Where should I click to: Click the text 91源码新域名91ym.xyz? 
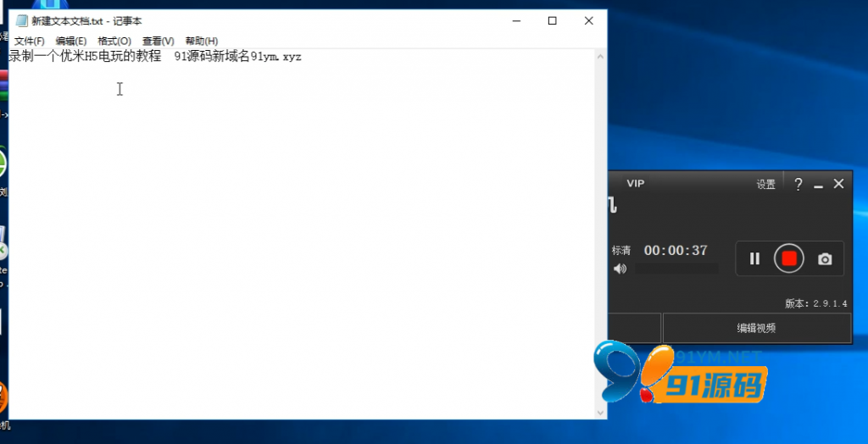tap(237, 57)
